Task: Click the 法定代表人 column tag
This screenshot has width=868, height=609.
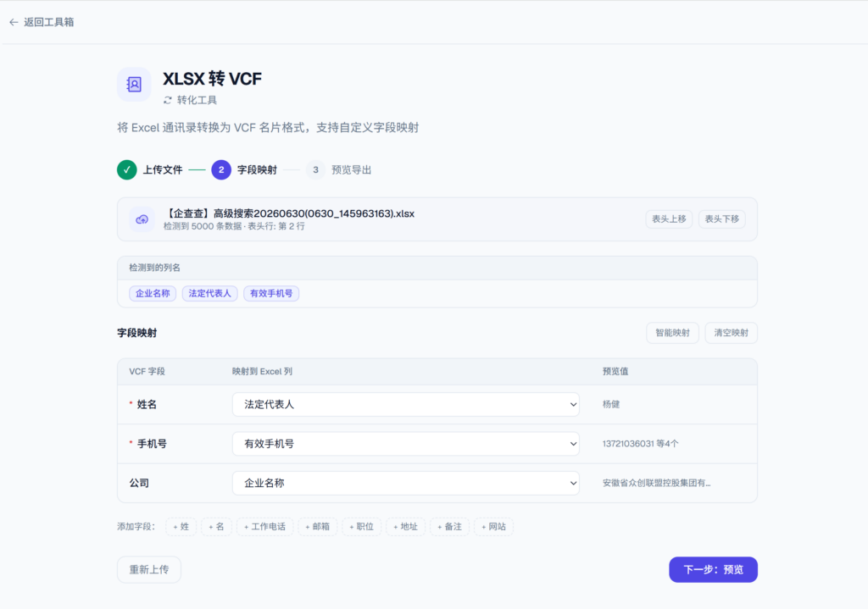Action: point(210,293)
